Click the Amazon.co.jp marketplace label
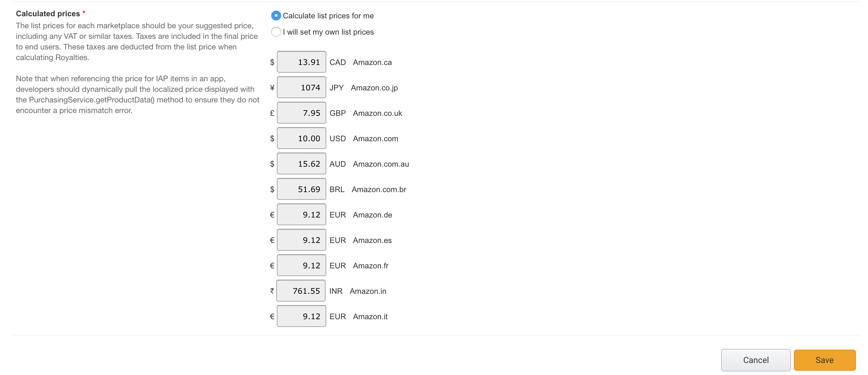The height and width of the screenshot is (375, 868). [374, 88]
